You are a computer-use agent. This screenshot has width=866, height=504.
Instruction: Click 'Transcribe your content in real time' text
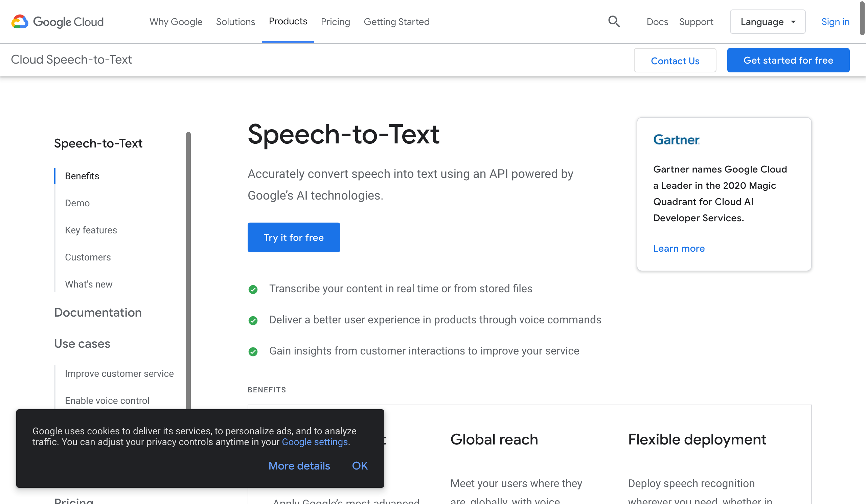point(400,289)
